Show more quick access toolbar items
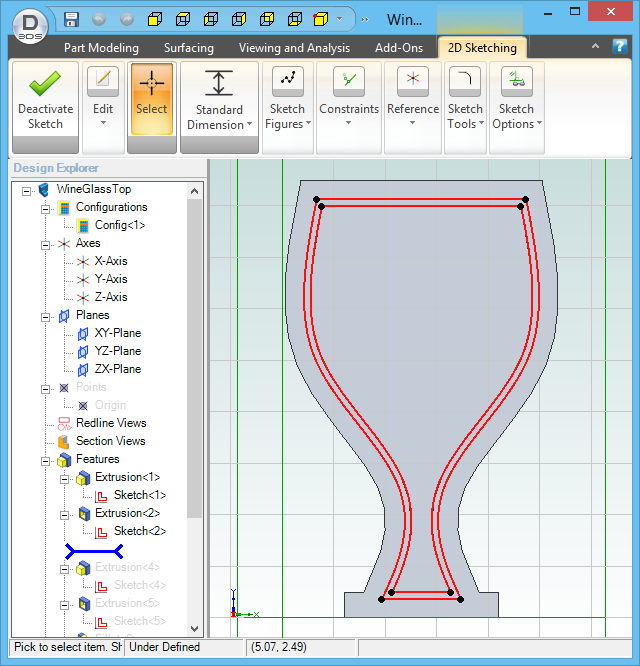This screenshot has height=666, width=640. pyautogui.click(x=365, y=20)
